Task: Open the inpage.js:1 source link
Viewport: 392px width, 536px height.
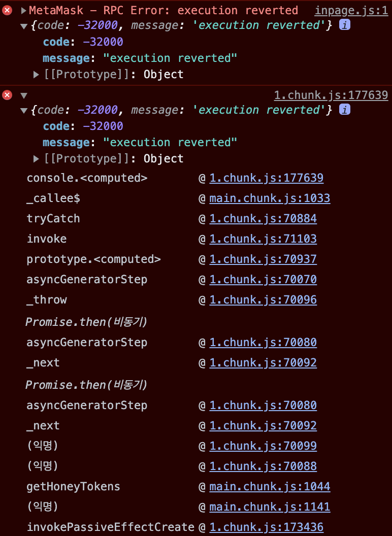Action: tap(351, 10)
